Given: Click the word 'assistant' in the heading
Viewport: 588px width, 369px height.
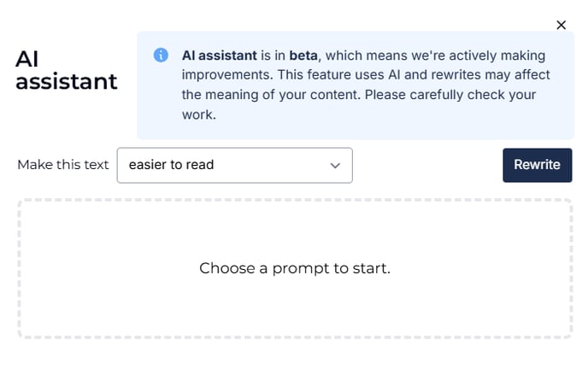Looking at the screenshot, I should pos(67,81).
